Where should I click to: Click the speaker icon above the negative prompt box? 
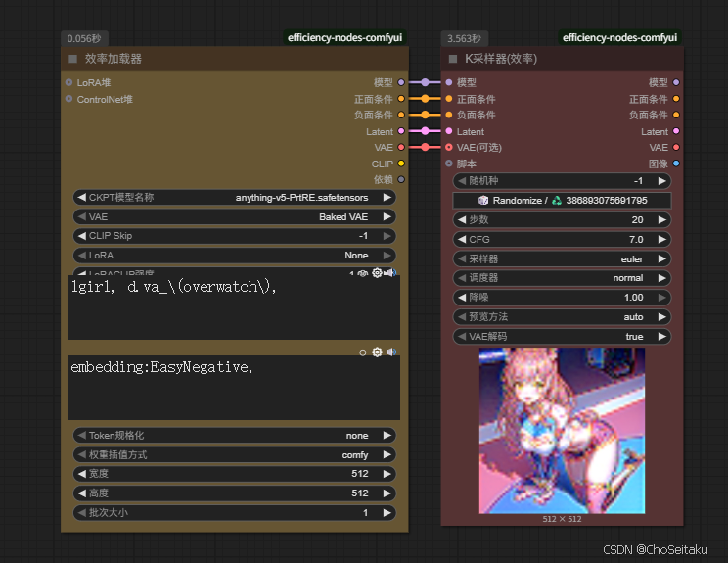coord(391,352)
